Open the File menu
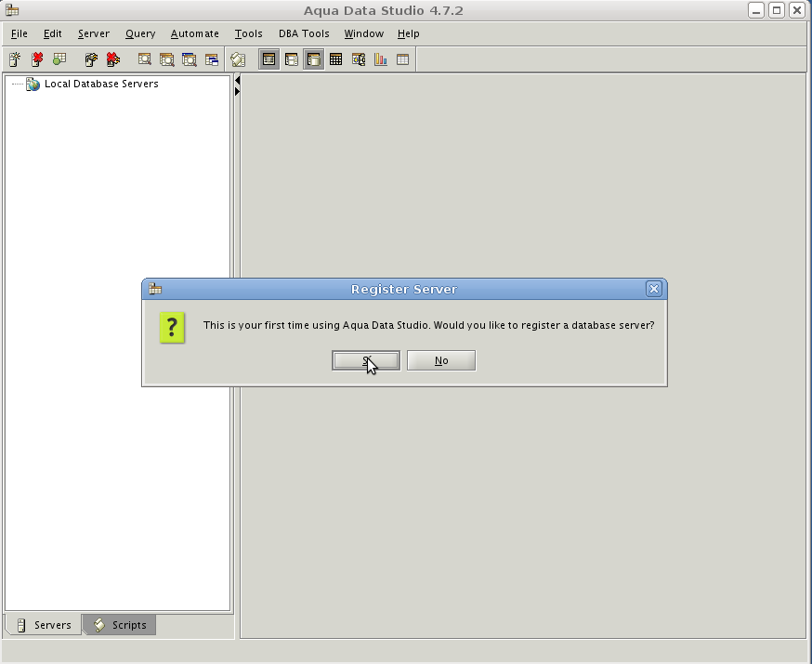Screen dimensions: 812x664 pyautogui.click(x=20, y=33)
